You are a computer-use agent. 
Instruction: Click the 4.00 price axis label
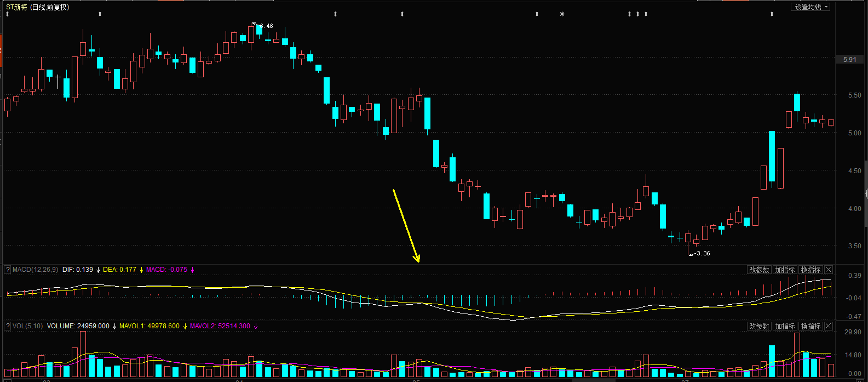[854, 209]
